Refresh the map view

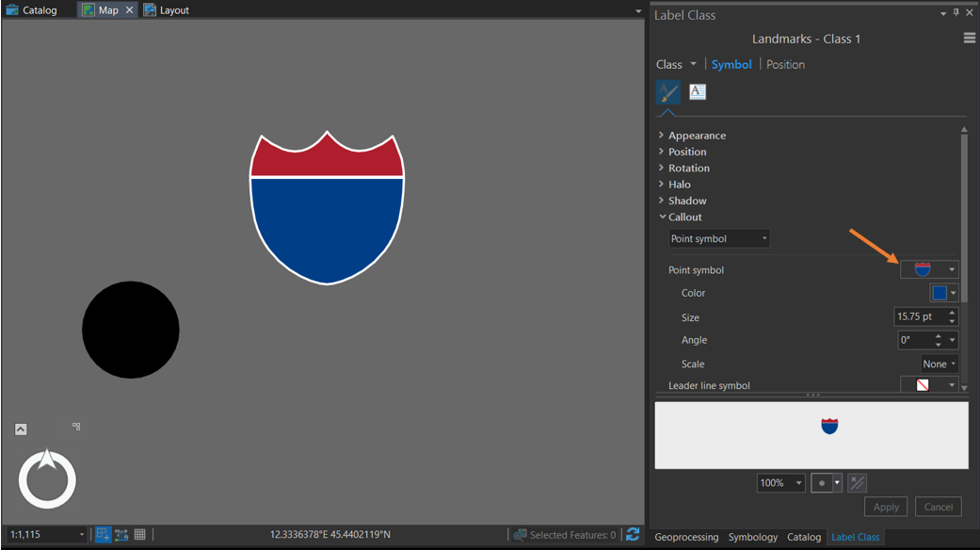[x=633, y=534]
